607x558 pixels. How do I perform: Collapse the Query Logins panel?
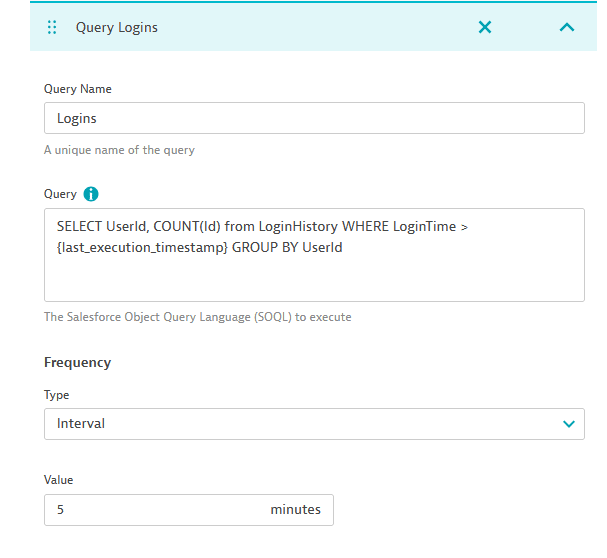pyautogui.click(x=566, y=28)
